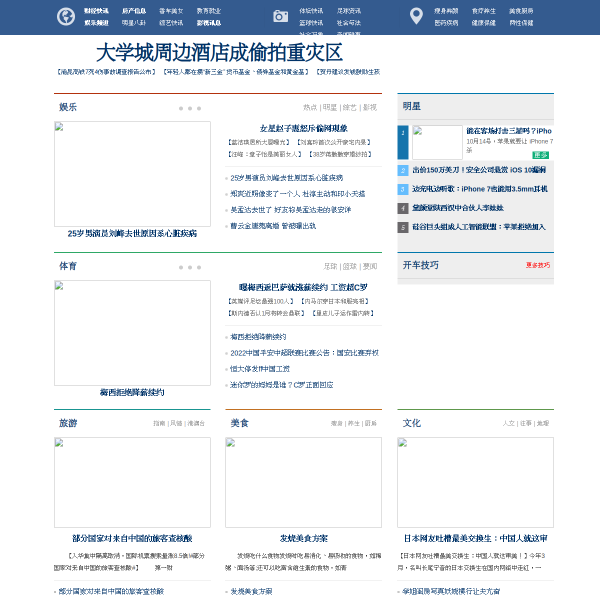Open 养生 tab in 美食 section
Viewport: 600px width, 600px height.
[x=354, y=423]
